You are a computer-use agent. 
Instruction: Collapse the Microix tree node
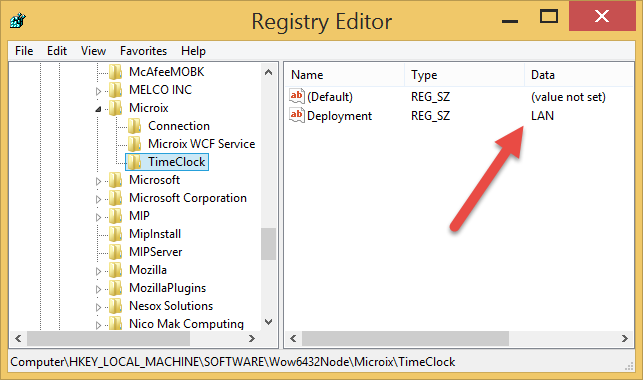(98, 109)
